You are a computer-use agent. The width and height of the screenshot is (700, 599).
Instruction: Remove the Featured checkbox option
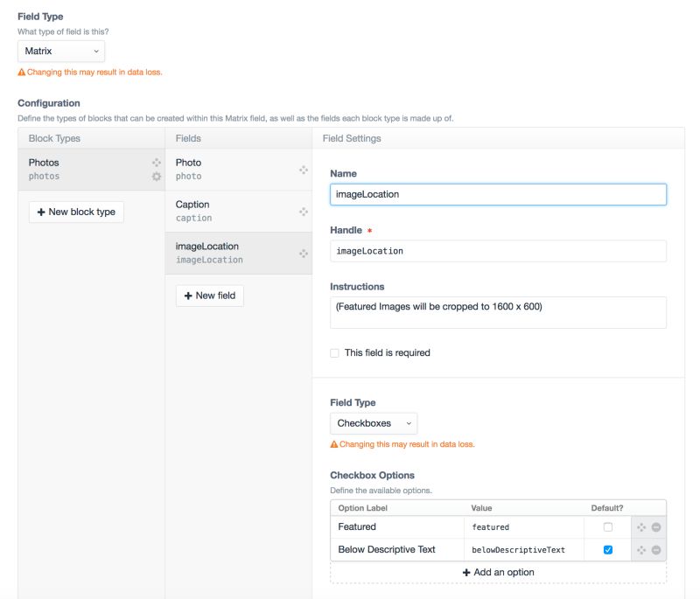click(x=656, y=527)
